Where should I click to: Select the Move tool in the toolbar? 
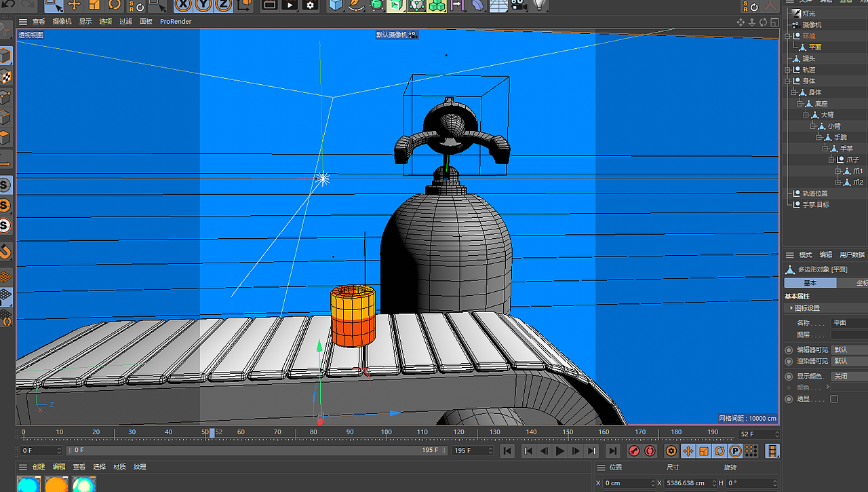73,5
